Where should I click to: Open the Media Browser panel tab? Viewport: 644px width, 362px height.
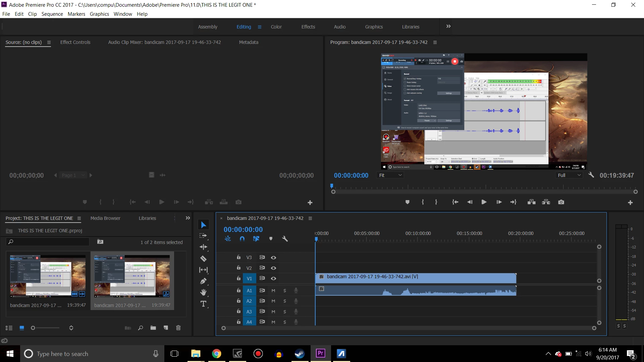tap(105, 218)
